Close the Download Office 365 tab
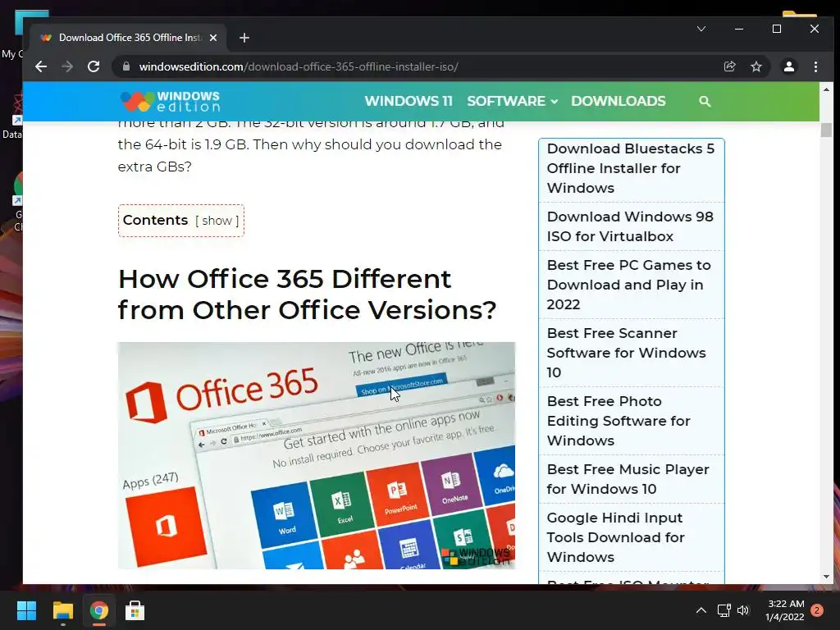Screen dimensions: 840x630 213,38
